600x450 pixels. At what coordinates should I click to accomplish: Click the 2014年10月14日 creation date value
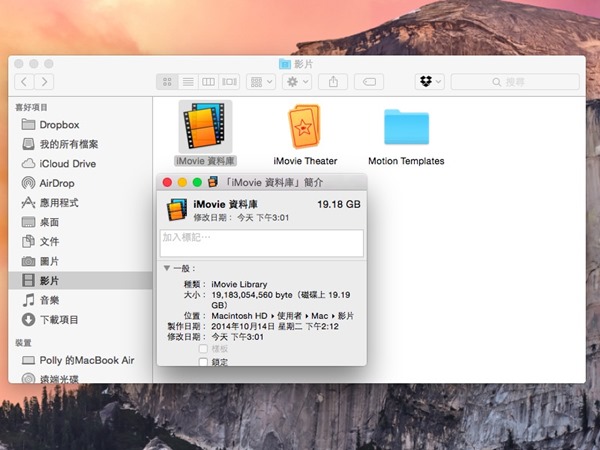point(275,326)
